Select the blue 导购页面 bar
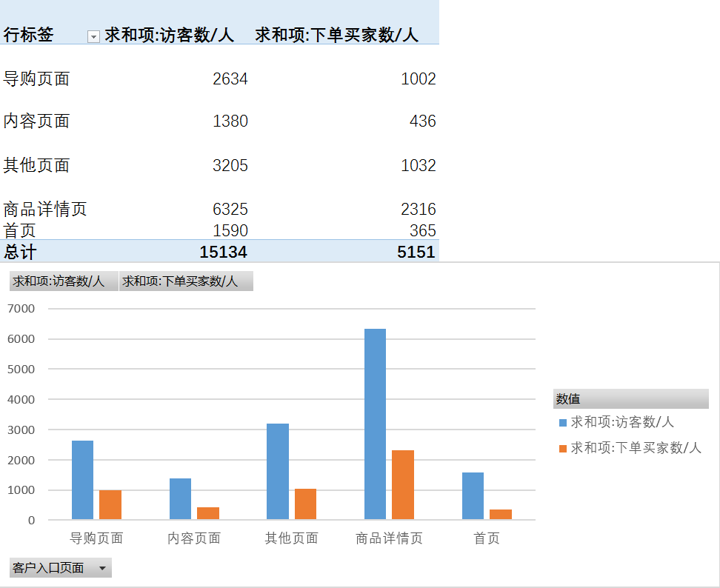This screenshot has height=588, width=720. point(82,480)
